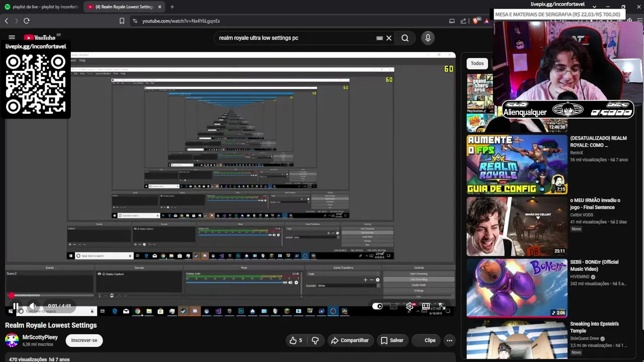The width and height of the screenshot is (644, 362).
Task: Click the Cellbit laughing face thumbnail
Action: pos(517,226)
